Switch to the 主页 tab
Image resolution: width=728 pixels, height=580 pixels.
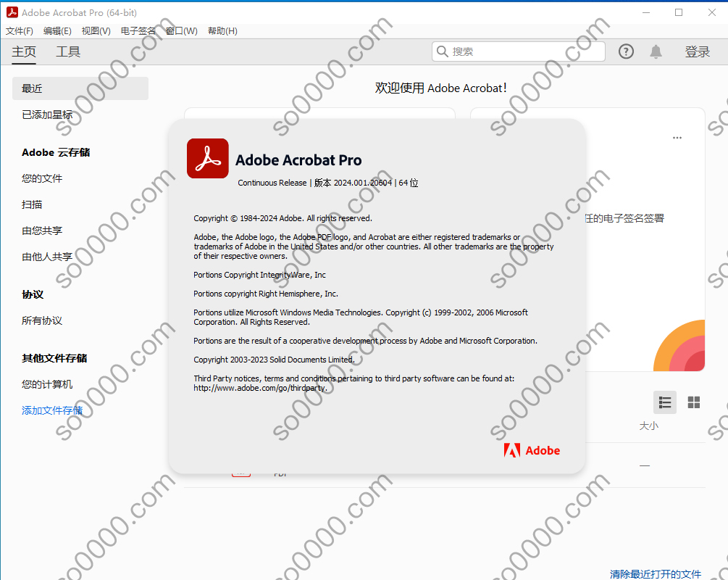24,51
